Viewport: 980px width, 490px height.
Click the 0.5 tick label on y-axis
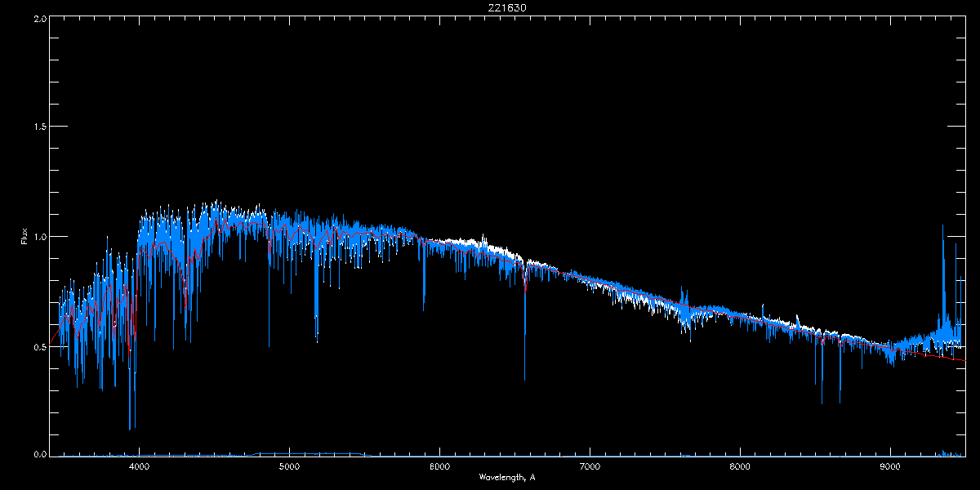(40, 346)
